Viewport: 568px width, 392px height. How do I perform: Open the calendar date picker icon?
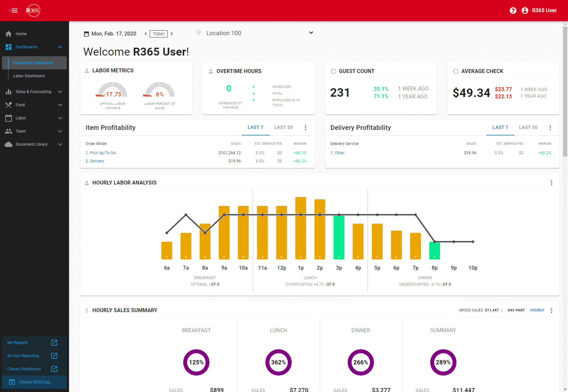pyautogui.click(x=87, y=34)
